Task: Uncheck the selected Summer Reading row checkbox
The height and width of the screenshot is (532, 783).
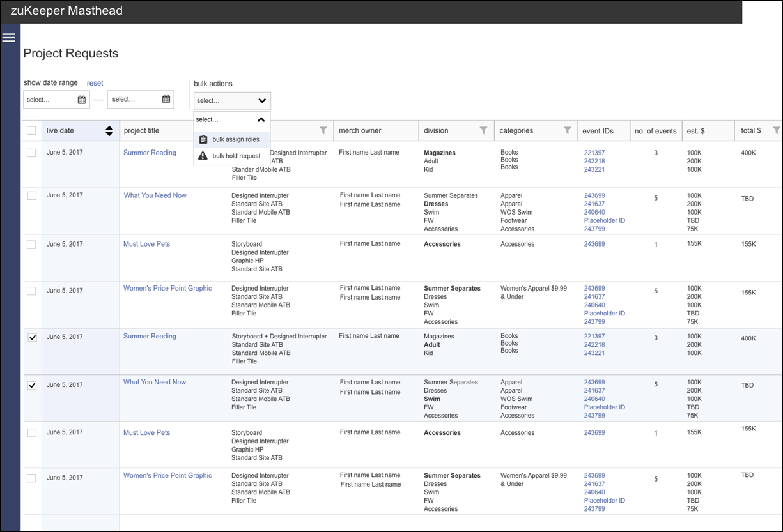Action: [31, 337]
